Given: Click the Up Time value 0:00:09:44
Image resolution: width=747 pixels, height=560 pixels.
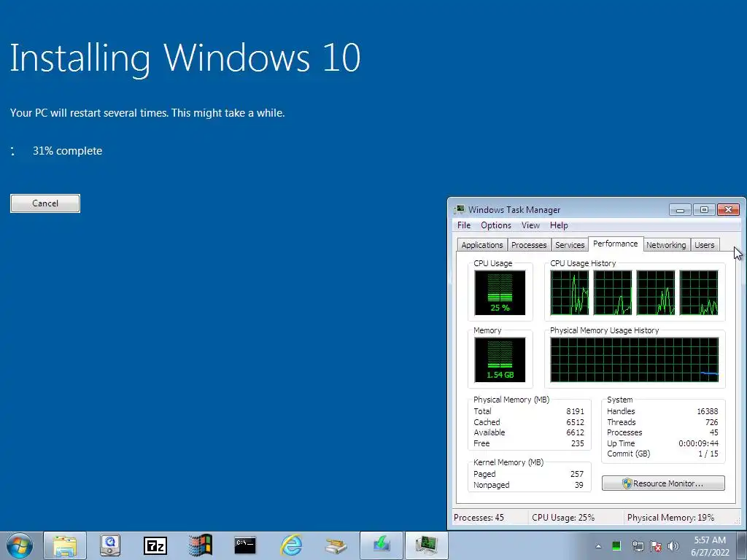Looking at the screenshot, I should (x=698, y=443).
